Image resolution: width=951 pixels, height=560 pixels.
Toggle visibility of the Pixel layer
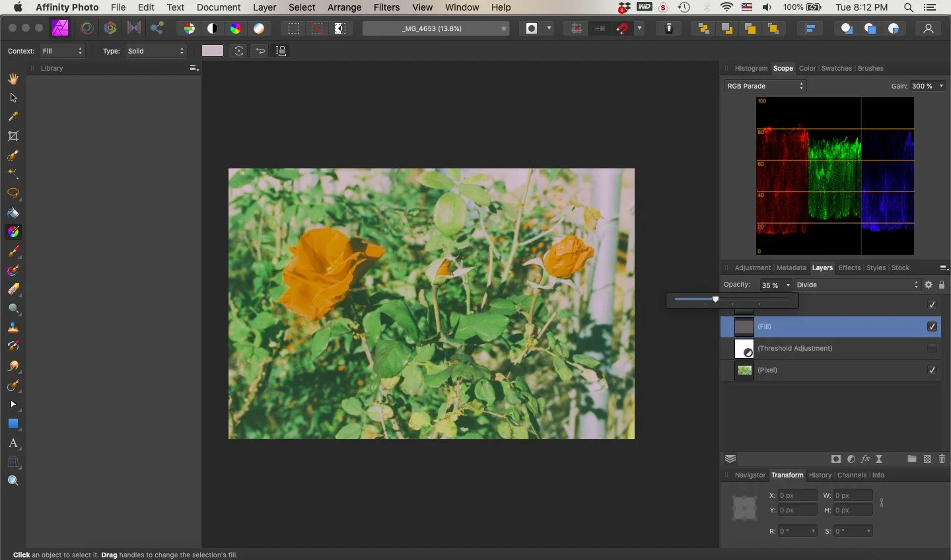click(932, 370)
